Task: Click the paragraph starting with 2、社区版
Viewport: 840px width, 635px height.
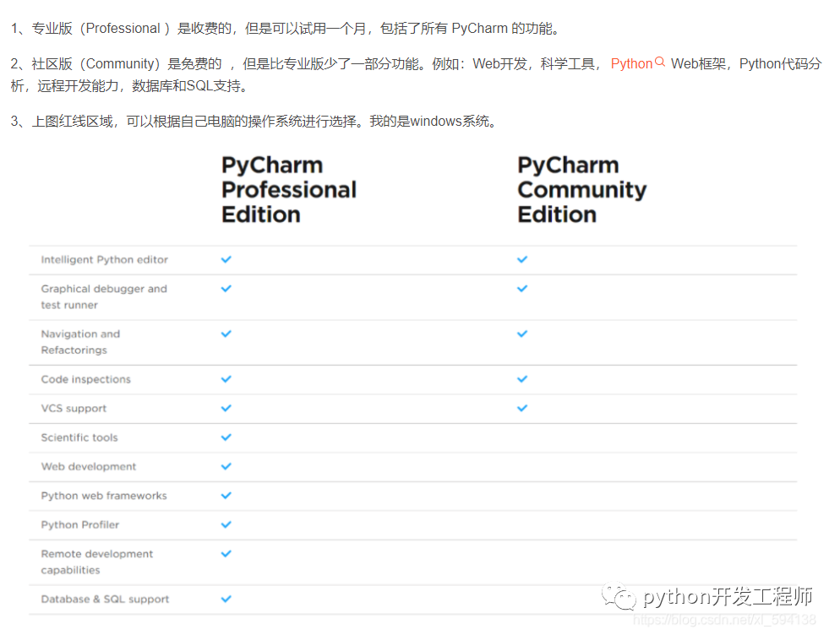Action: pos(417,74)
